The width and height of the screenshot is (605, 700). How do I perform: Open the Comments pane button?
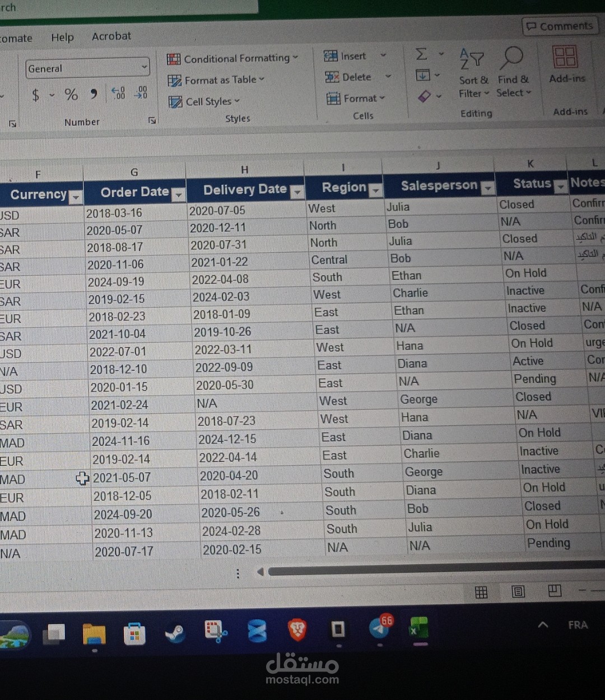tap(560, 26)
